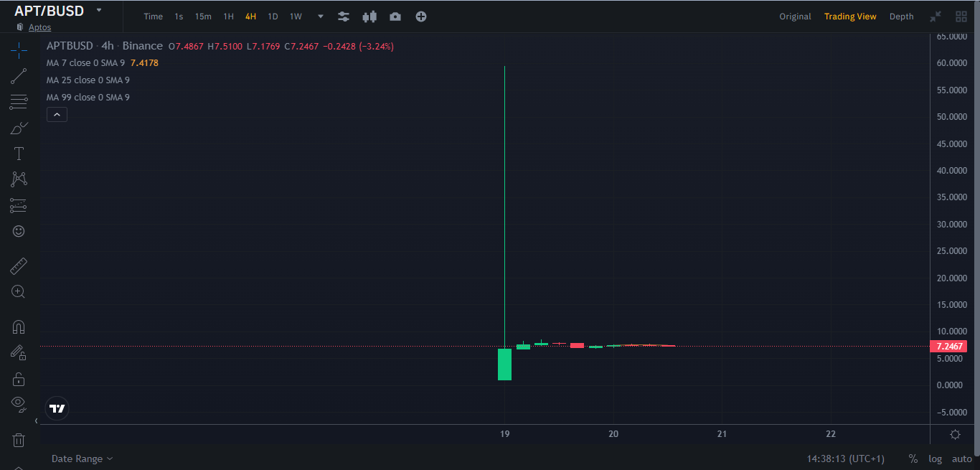Click the large green candle on 19
The width and height of the screenshot is (980, 470).
tap(504, 365)
